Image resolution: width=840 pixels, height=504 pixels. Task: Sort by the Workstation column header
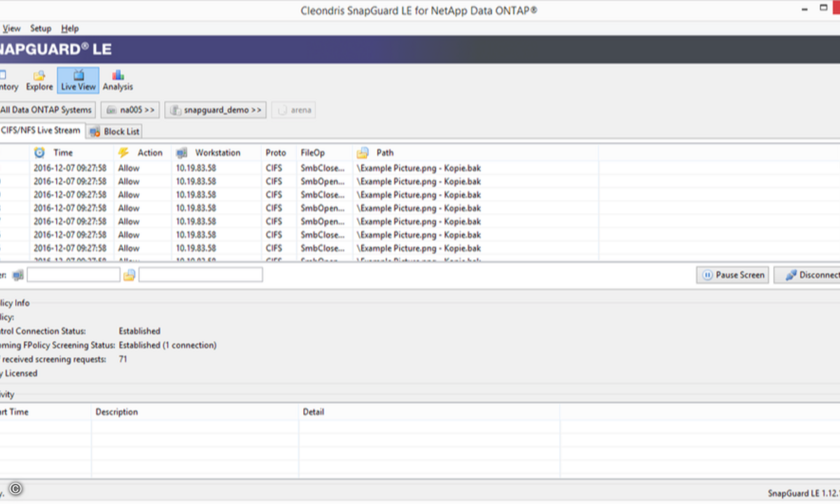[216, 153]
